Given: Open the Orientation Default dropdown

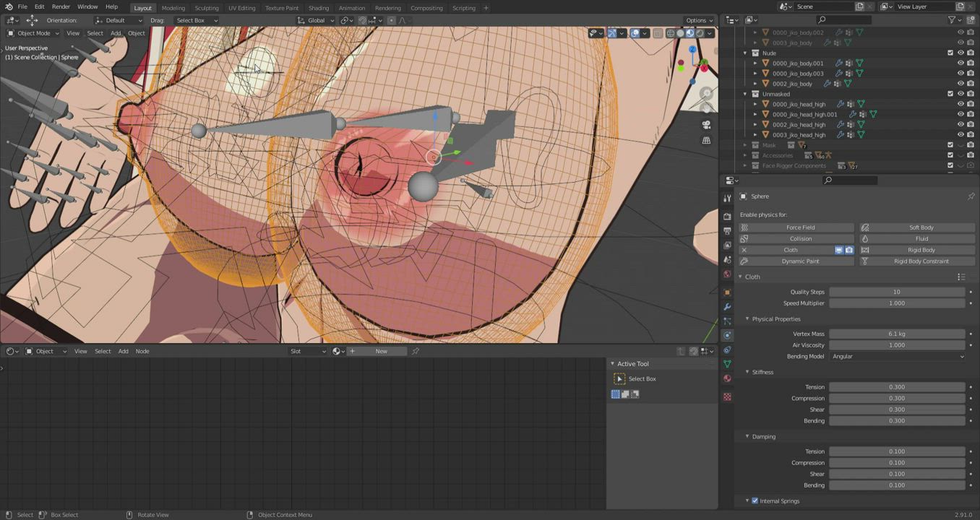Looking at the screenshot, I should (119, 20).
